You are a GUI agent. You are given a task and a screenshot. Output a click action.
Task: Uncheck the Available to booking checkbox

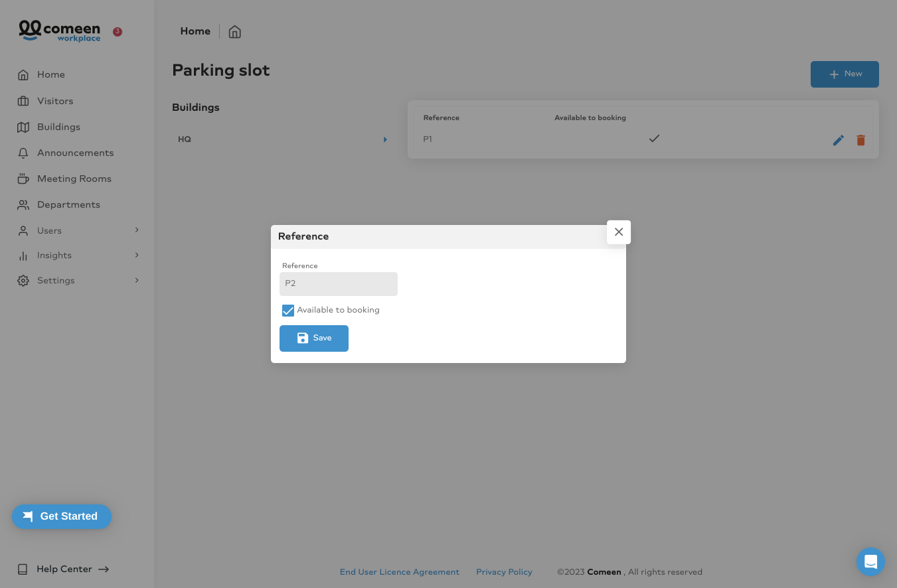pyautogui.click(x=288, y=311)
